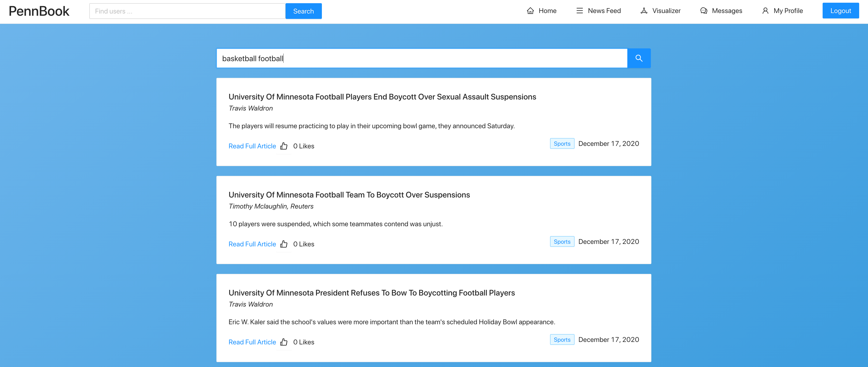This screenshot has width=868, height=367.
Task: Click the News Feed list icon
Action: pos(579,11)
